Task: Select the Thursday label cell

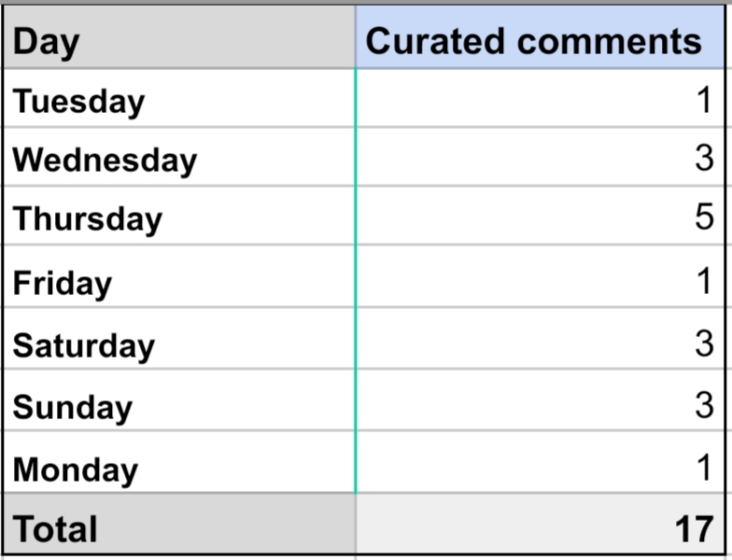Action: (177, 217)
